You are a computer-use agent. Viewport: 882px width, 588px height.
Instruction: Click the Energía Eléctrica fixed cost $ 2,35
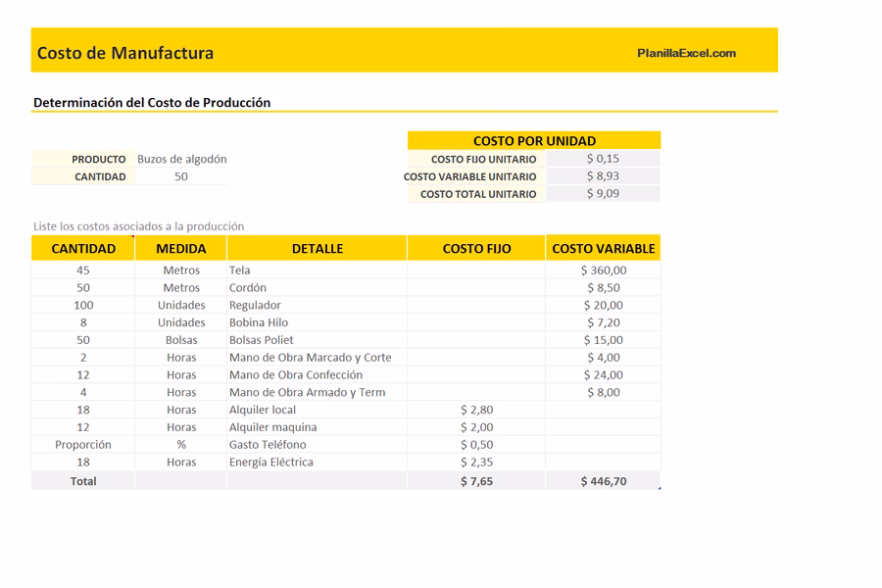(x=476, y=462)
